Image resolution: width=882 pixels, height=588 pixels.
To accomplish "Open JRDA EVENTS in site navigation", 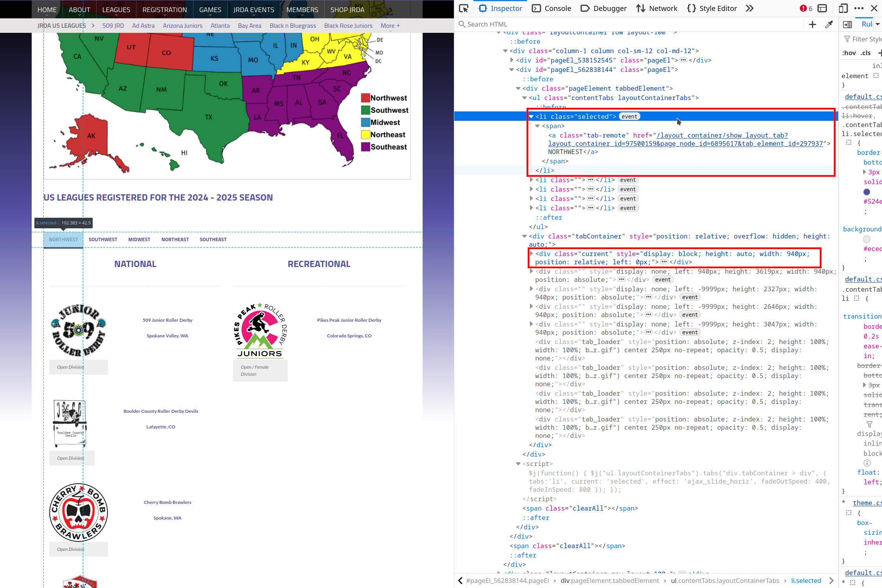I will pos(254,10).
